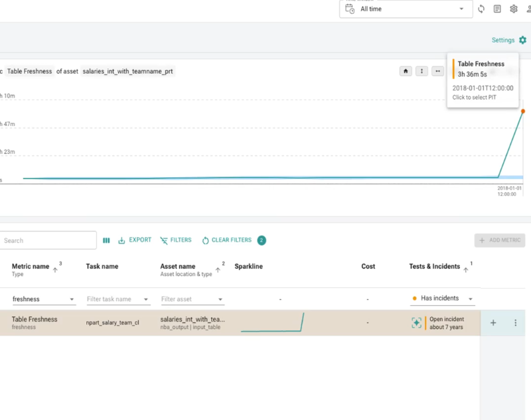Expand the Filter task name dropdown
531x420 pixels.
118,299
